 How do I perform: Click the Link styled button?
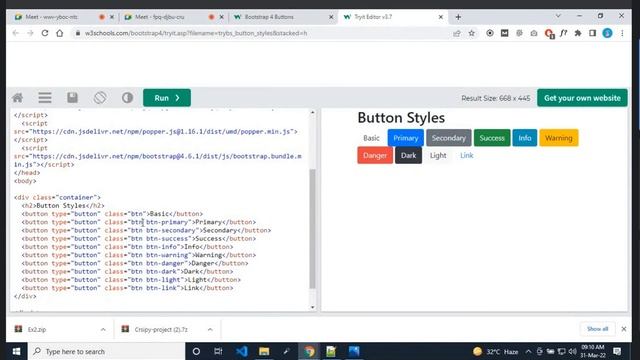pyautogui.click(x=467, y=156)
